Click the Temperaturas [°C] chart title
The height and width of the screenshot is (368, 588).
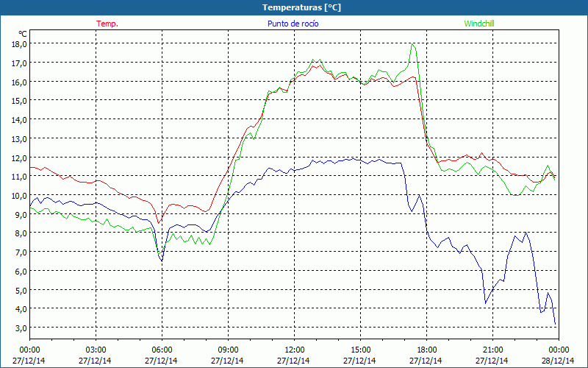pos(301,7)
